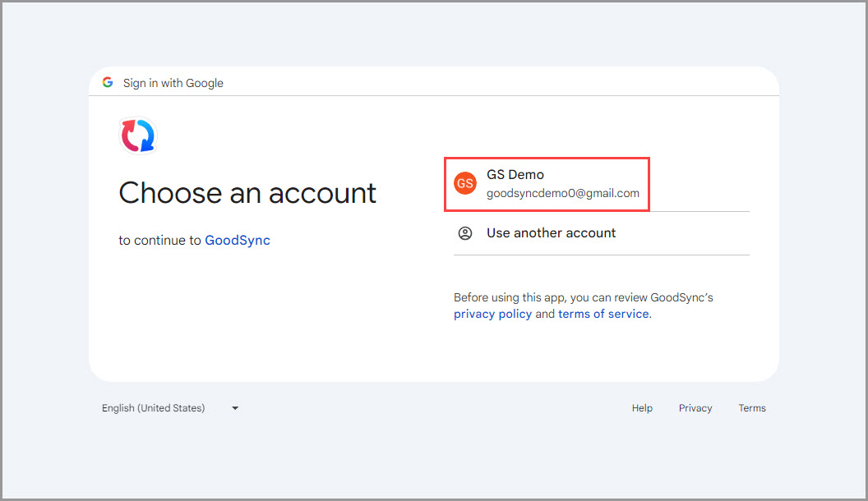Click the GoodSync app logo
The height and width of the screenshot is (501, 868).
click(137, 135)
